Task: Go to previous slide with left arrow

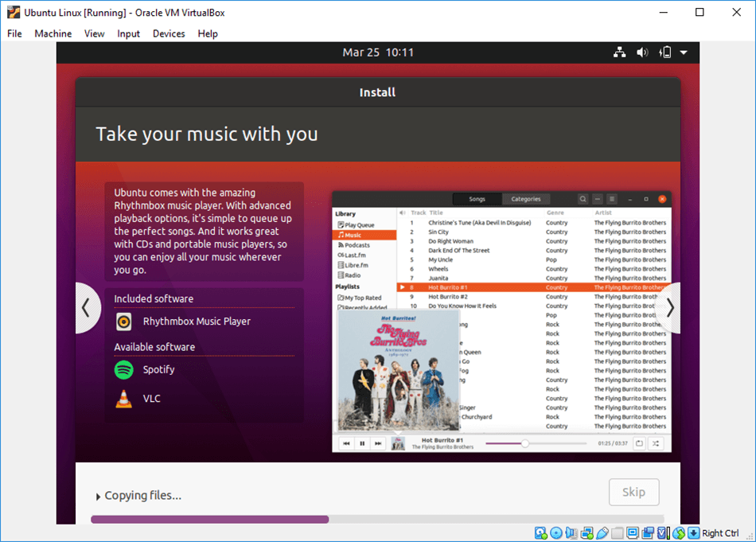Action: tap(87, 308)
